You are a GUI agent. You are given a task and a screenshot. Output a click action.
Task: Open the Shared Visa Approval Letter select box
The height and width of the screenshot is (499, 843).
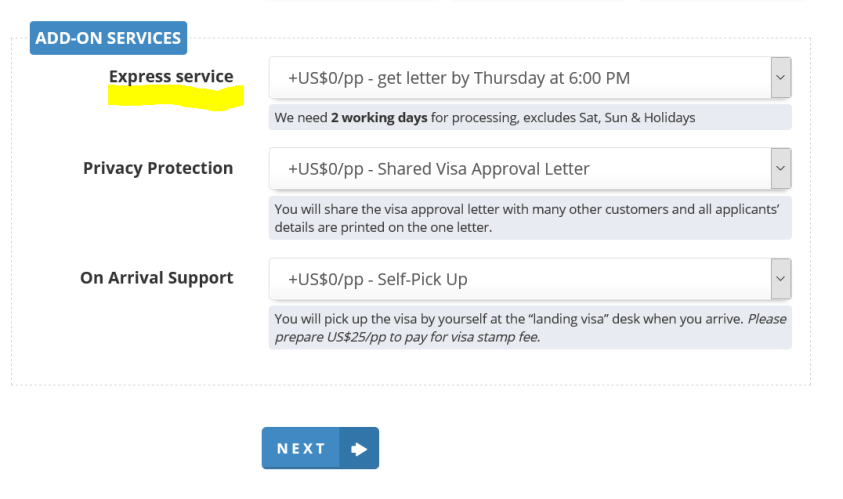(518, 169)
